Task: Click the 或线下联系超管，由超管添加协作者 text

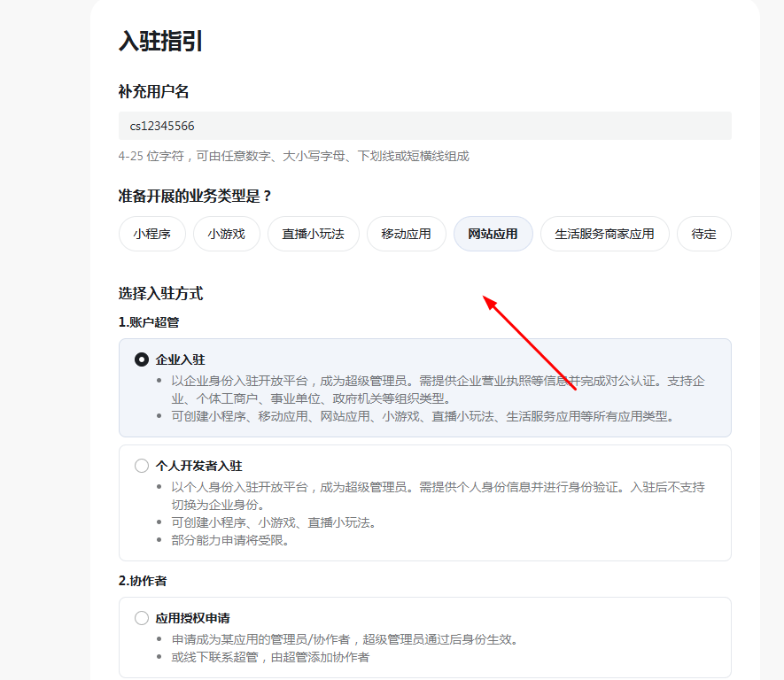Action: click(270, 658)
